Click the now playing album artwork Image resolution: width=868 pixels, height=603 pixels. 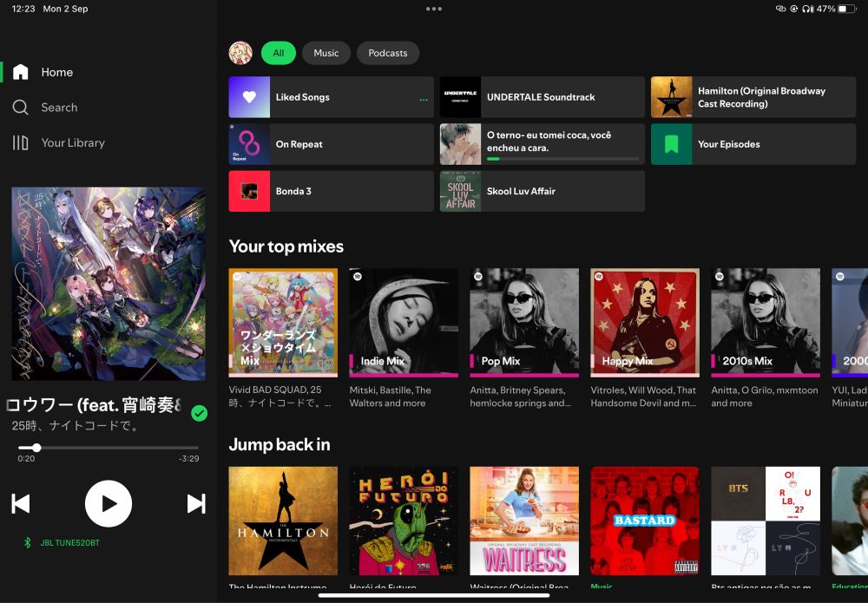tap(108, 283)
